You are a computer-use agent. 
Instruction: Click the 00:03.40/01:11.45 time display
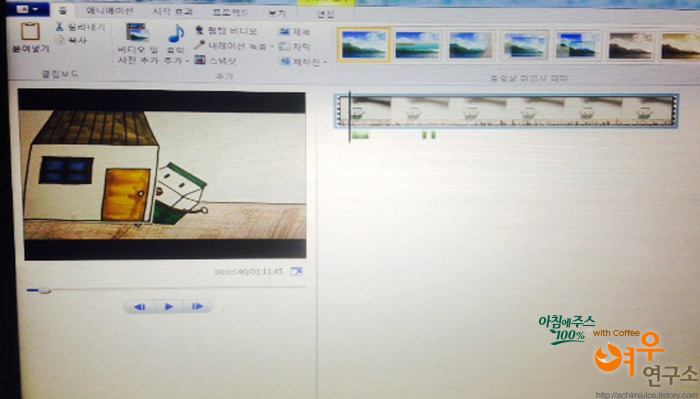249,271
